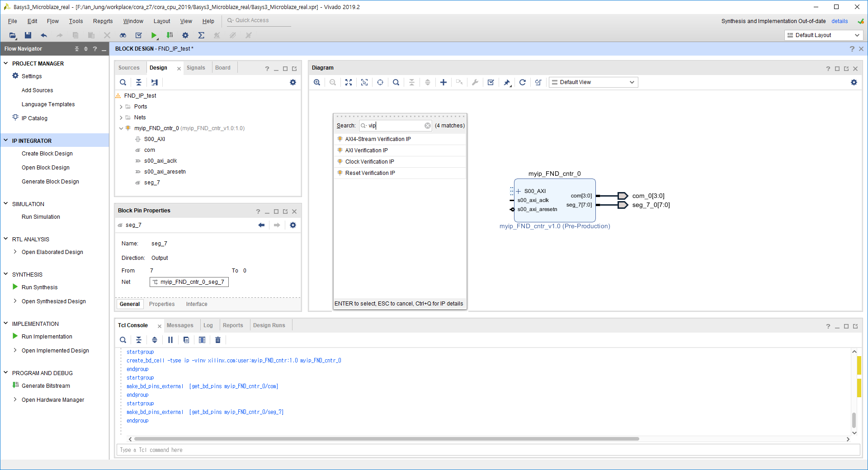Viewport: 868px width, 470px height.
Task: Open the Block Pin Properties settings gear
Action: coord(293,225)
